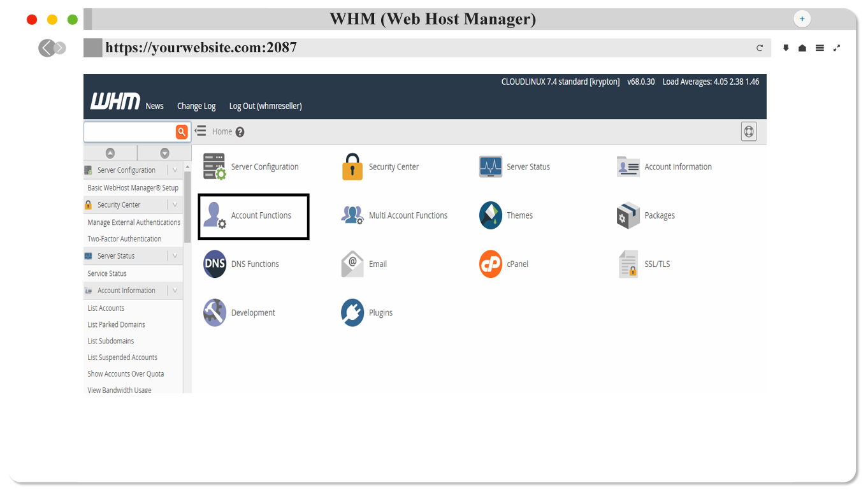Open the Packages box icon
This screenshot has height=490, width=868.
628,215
